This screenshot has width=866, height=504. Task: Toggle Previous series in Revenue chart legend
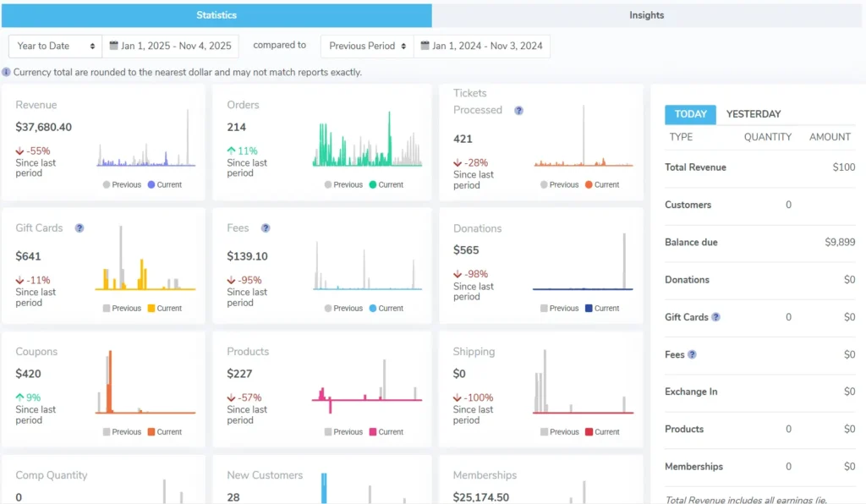pos(122,185)
